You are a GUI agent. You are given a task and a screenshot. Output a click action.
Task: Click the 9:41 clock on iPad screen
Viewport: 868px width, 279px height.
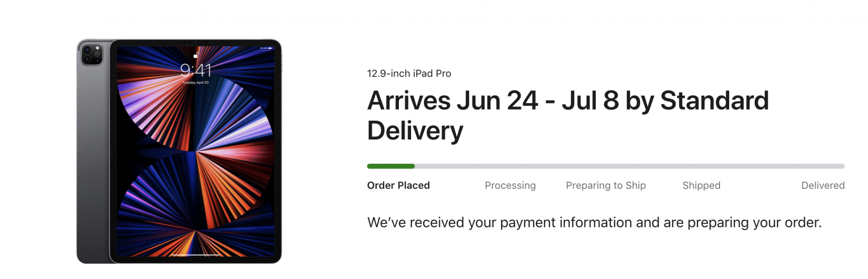(196, 70)
